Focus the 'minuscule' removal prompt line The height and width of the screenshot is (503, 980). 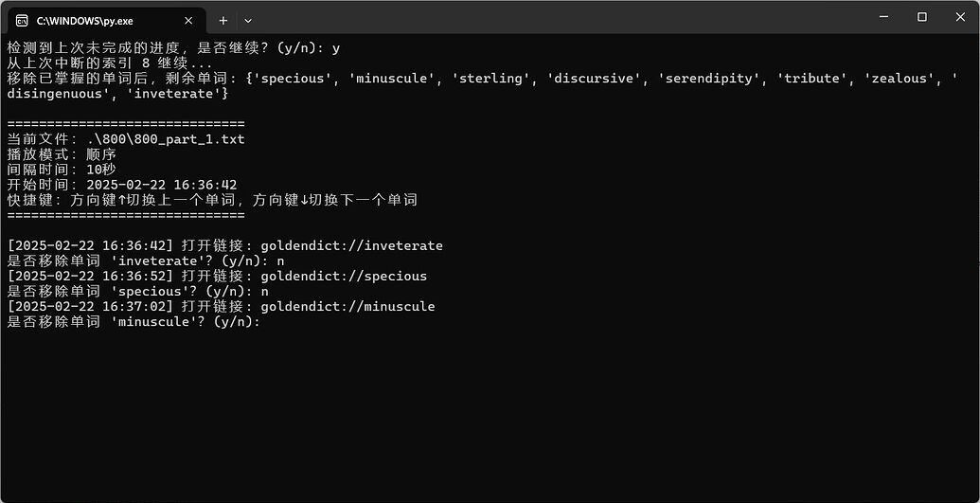pyautogui.click(x=133, y=322)
